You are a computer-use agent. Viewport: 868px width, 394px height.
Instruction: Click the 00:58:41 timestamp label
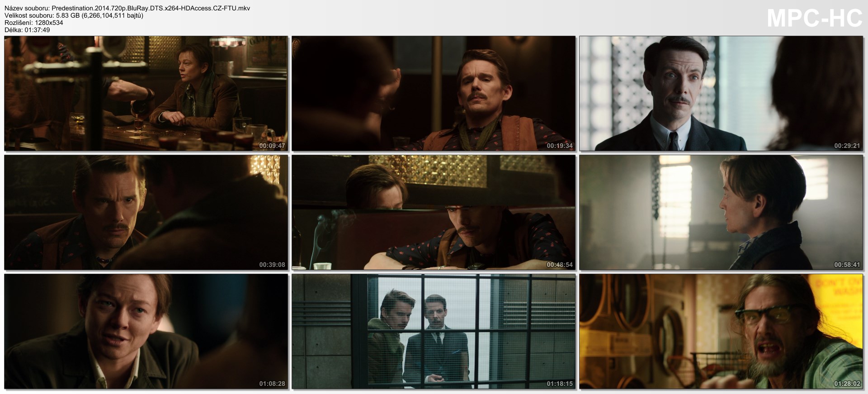click(x=847, y=265)
